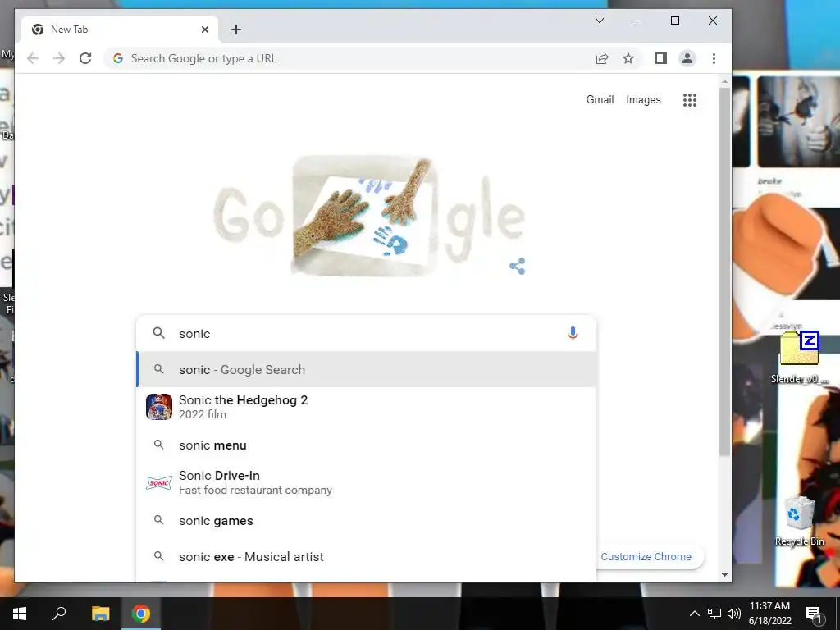Screen dimensions: 840x630
Task: Open the tab search chevron
Action: [600, 21]
